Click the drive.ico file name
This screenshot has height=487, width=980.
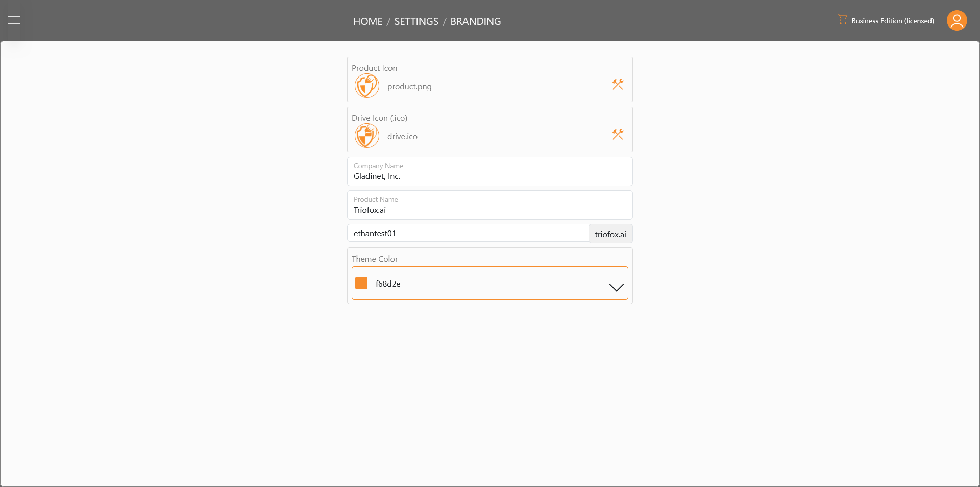[402, 137]
